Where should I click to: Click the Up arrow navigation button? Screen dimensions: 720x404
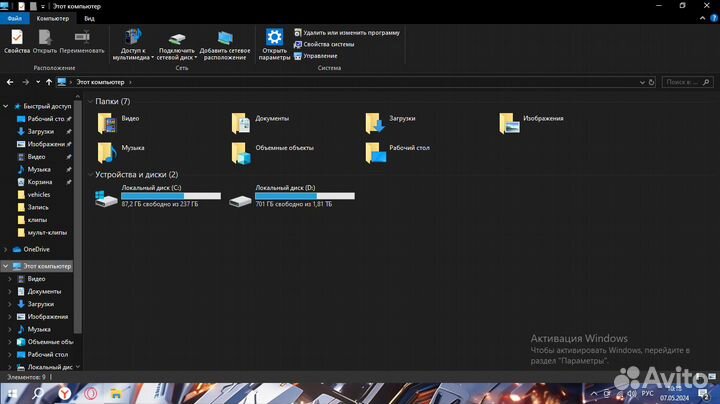pos(48,82)
